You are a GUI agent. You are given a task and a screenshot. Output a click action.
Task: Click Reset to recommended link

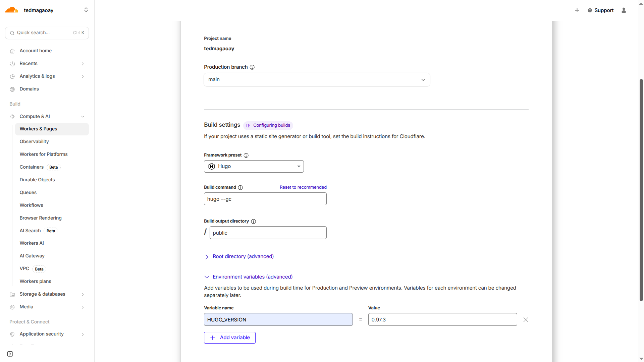click(303, 187)
